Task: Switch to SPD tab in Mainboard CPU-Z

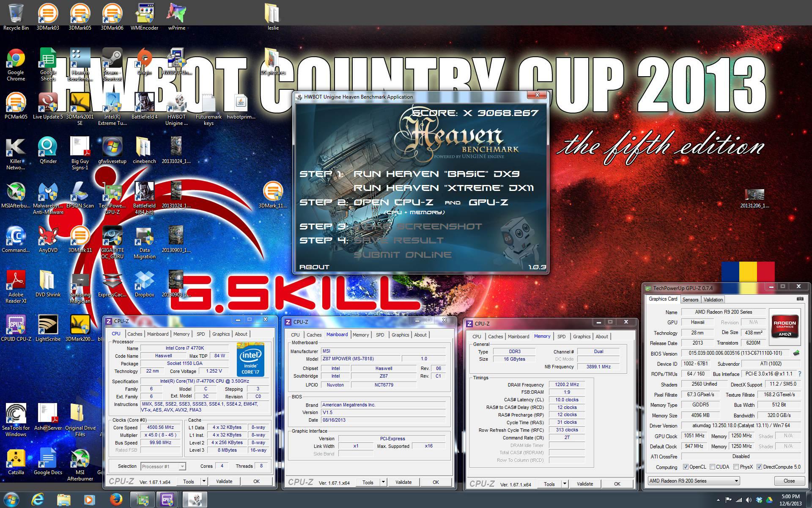Action: click(380, 335)
